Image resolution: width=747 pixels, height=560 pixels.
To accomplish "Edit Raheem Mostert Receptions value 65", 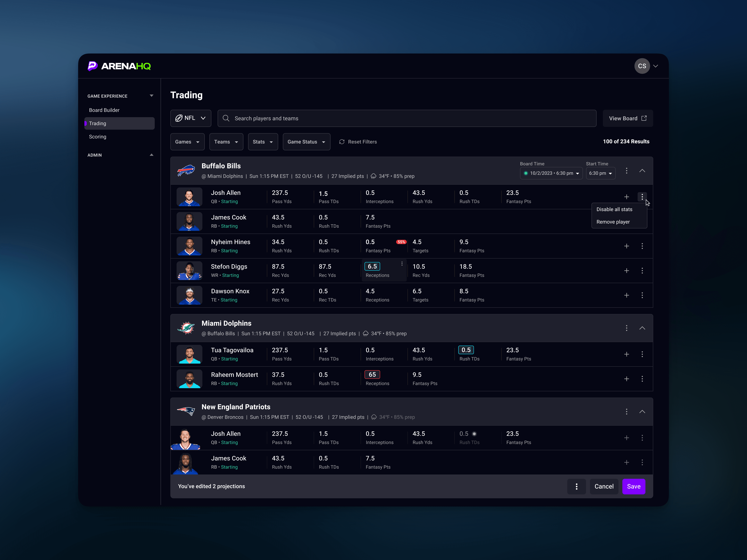I will click(x=372, y=375).
